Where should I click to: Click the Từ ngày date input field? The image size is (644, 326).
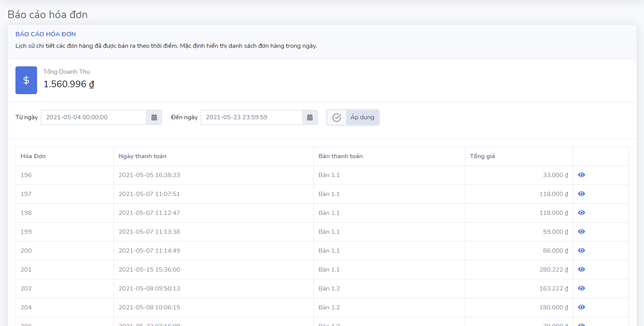[x=94, y=117]
